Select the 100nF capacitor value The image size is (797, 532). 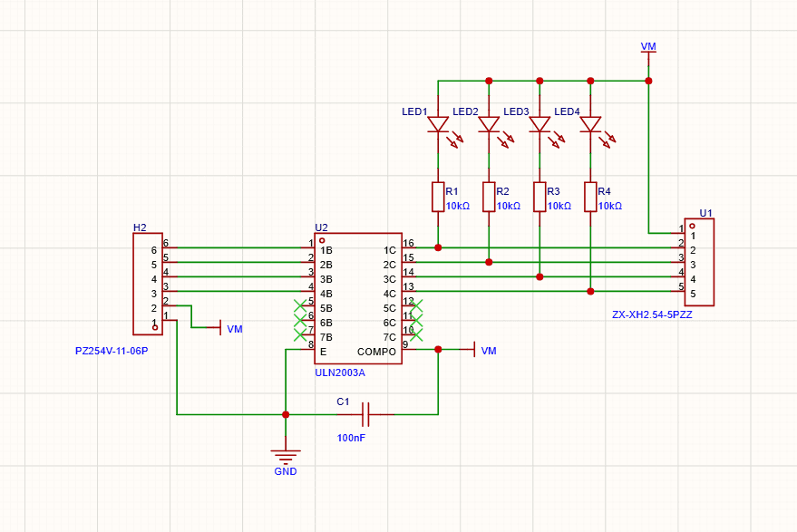(351, 438)
